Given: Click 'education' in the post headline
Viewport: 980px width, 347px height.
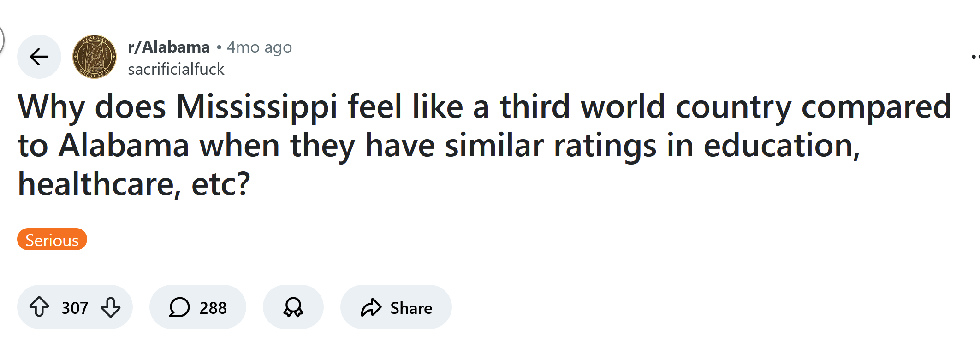Looking at the screenshot, I should pyautogui.click(x=781, y=146).
